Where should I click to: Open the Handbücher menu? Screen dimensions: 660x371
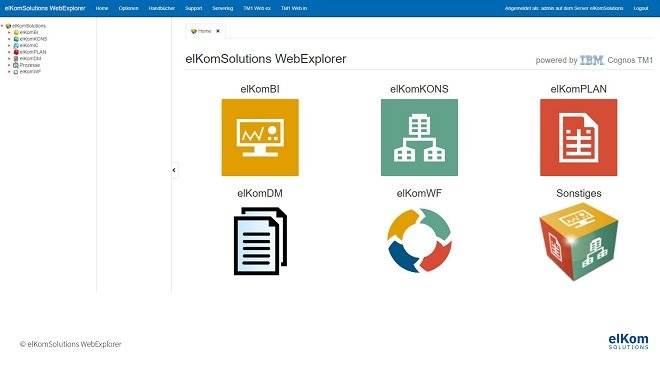[x=162, y=8]
